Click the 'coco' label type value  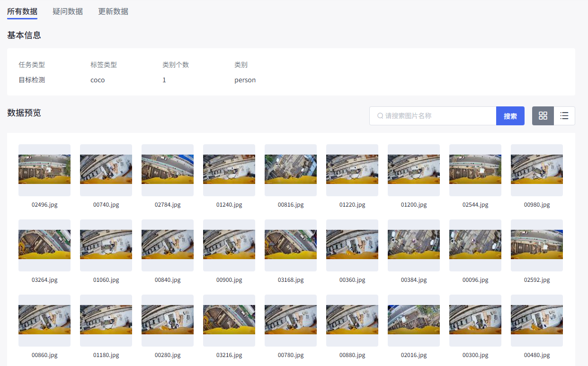pos(98,80)
